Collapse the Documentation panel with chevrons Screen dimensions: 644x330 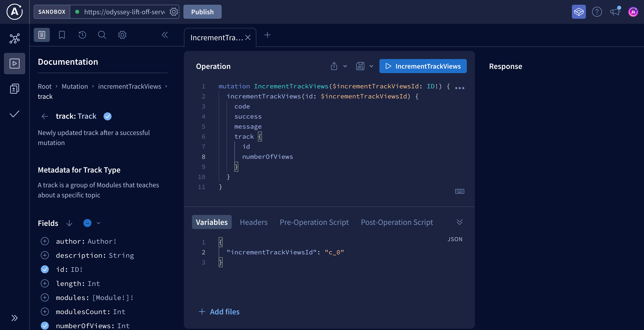165,35
